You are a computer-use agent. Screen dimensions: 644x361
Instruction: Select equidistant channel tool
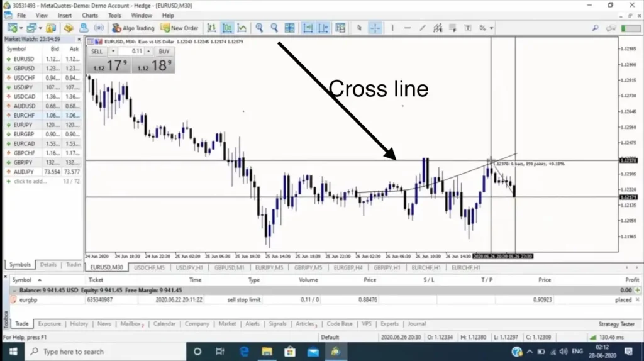[x=438, y=28]
